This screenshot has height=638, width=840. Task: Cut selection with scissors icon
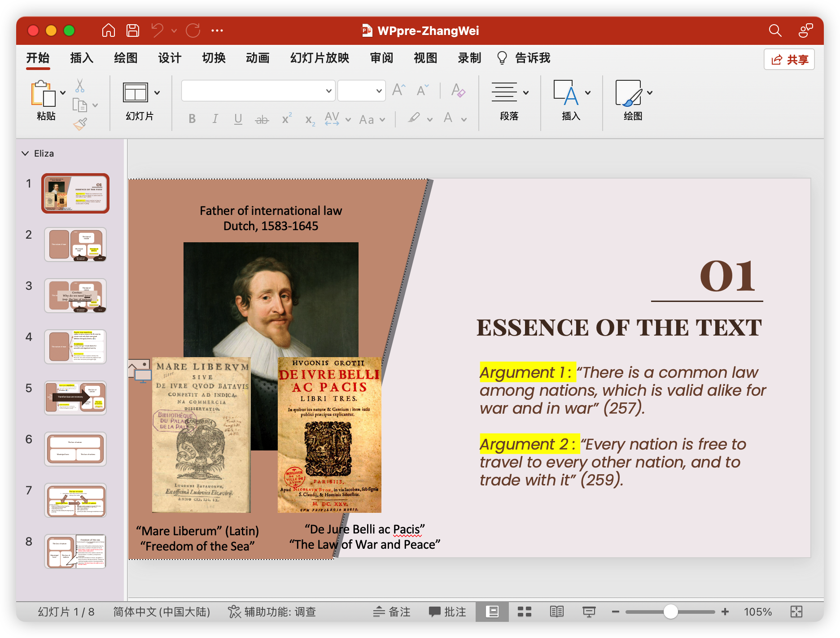(x=80, y=86)
